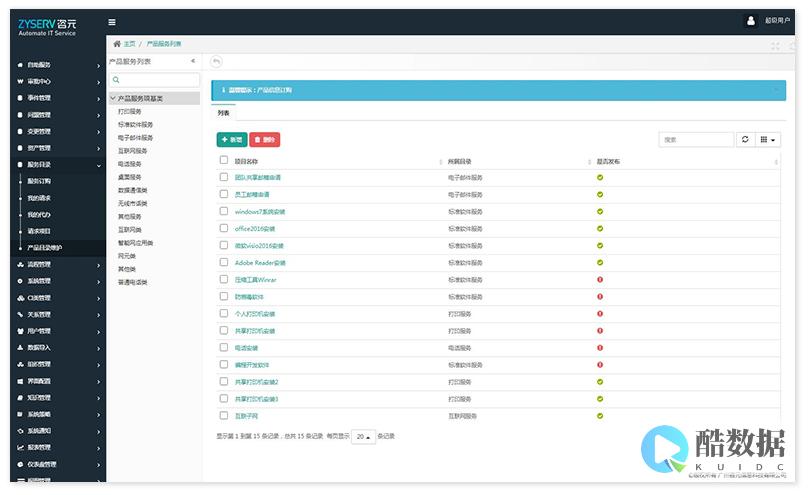Collapse the 服务目录 sidebar chevron

click(x=98, y=165)
